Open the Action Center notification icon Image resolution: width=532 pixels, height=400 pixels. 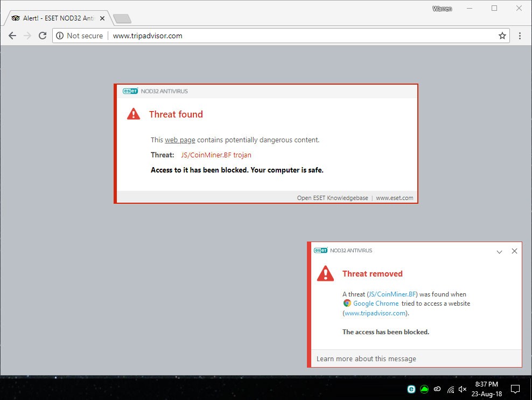pos(515,389)
